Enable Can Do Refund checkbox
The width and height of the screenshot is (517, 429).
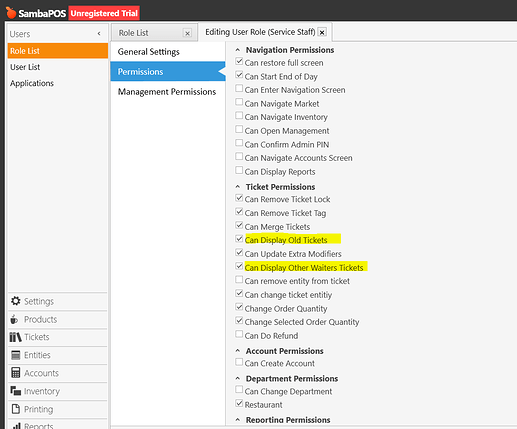[239, 334]
